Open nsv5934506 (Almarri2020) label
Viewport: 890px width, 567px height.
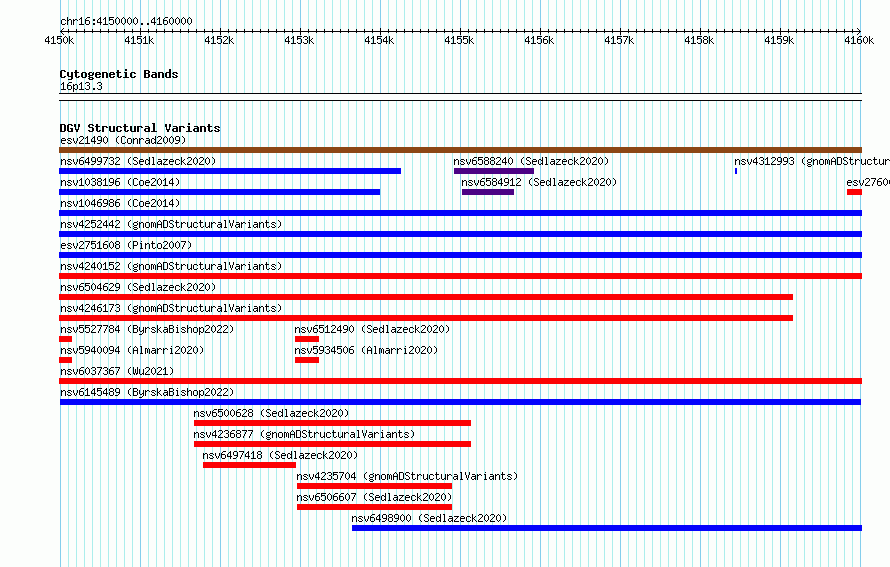point(366,350)
